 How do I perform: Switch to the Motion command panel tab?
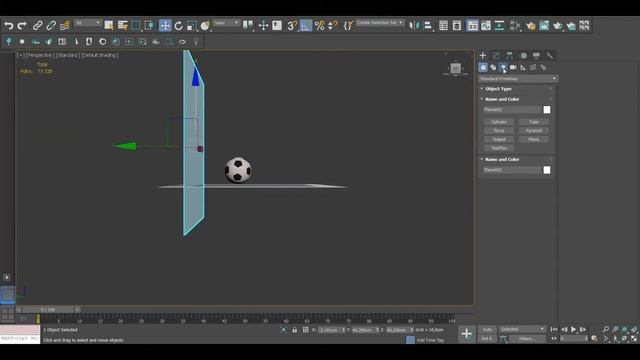pos(523,56)
